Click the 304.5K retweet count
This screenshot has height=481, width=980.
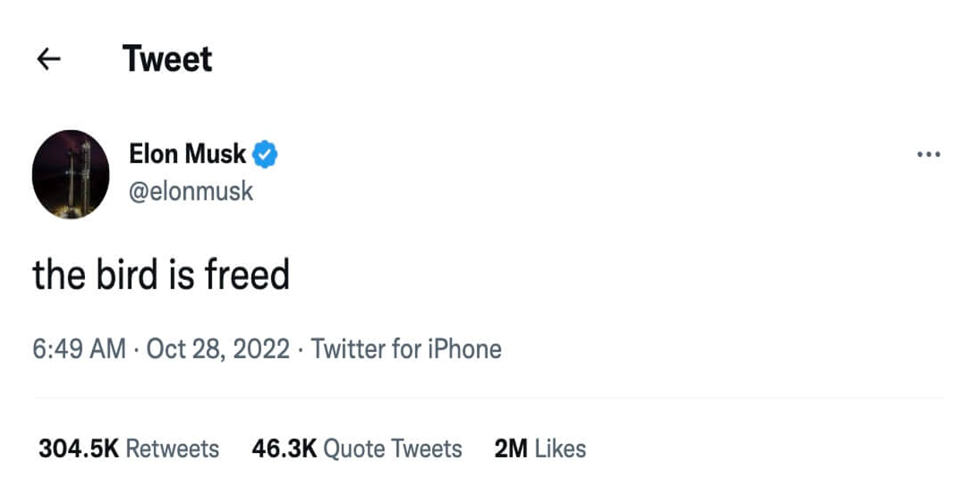point(78,449)
